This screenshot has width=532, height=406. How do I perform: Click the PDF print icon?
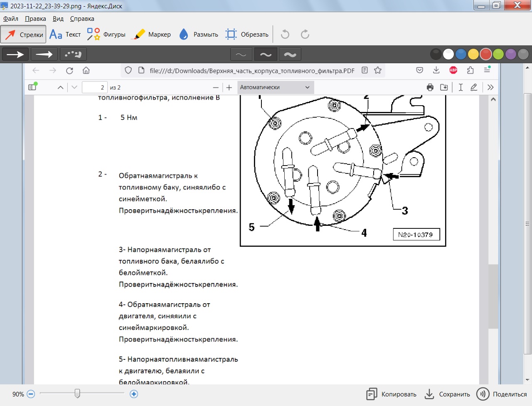pyautogui.click(x=430, y=87)
